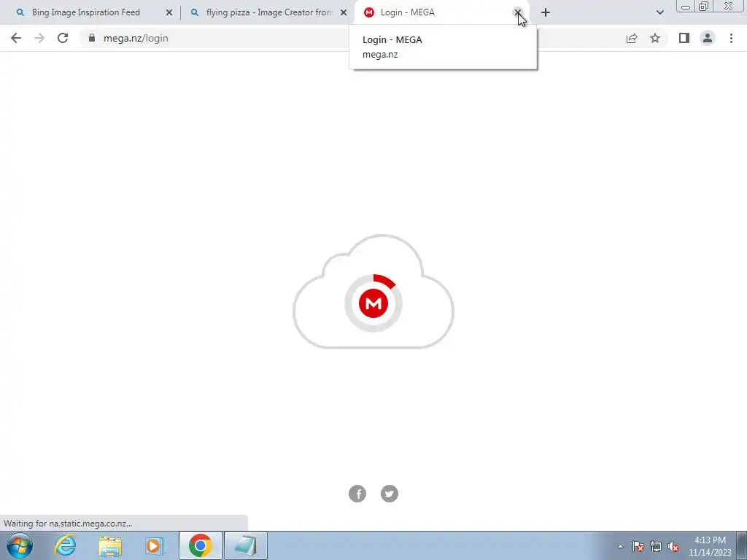The width and height of the screenshot is (747, 560).
Task: Switch to flying pizza Image Creator tab
Action: [x=269, y=12]
